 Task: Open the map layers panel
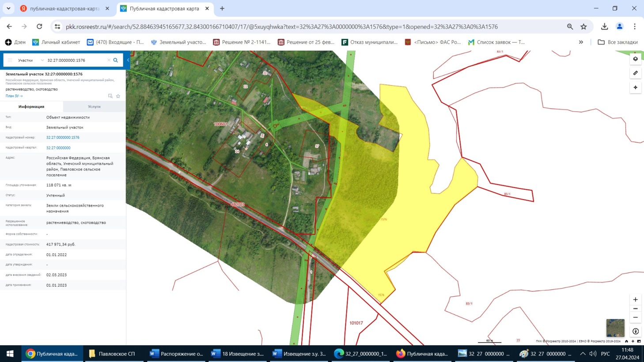point(635,59)
